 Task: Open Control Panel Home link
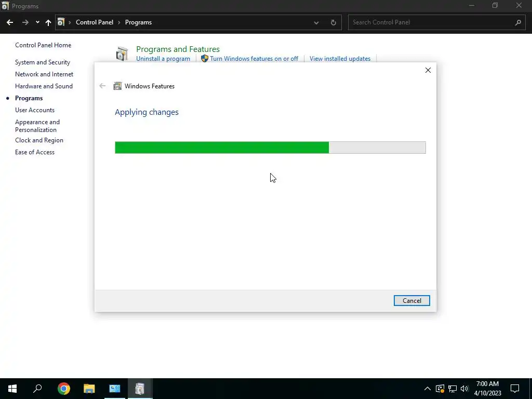click(x=43, y=45)
